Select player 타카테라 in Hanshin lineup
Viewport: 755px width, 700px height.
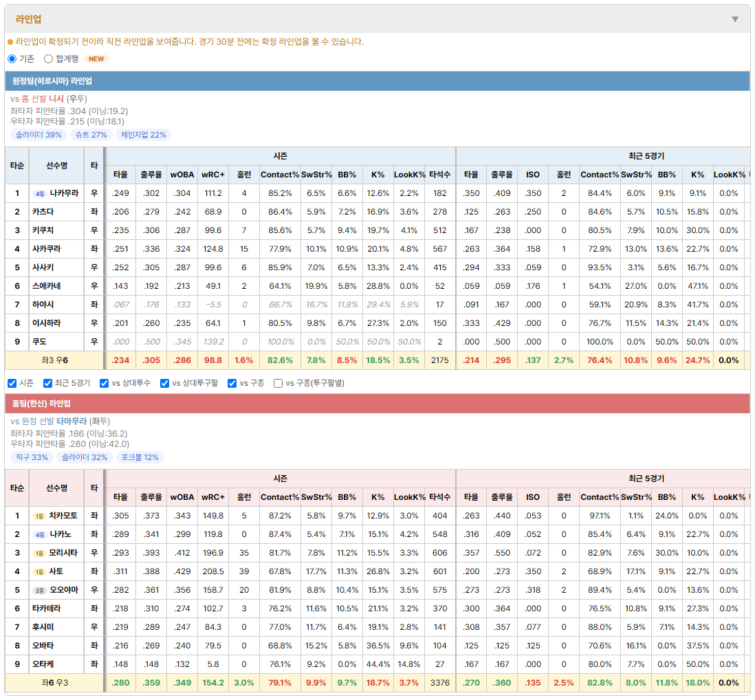pos(47,609)
